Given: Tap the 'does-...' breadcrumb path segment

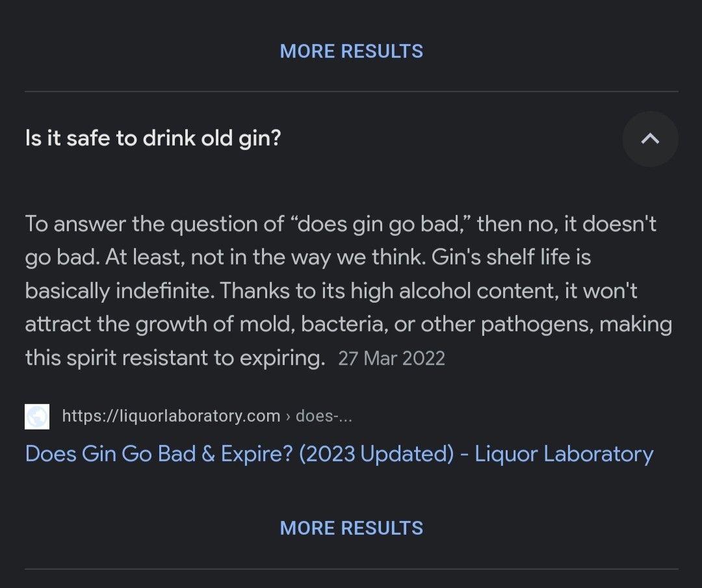Looking at the screenshot, I should (323, 416).
